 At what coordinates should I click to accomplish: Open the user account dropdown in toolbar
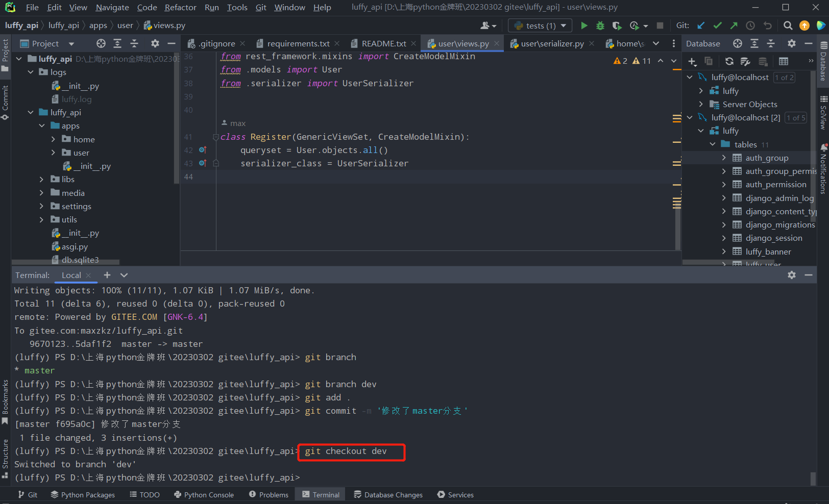click(x=489, y=26)
